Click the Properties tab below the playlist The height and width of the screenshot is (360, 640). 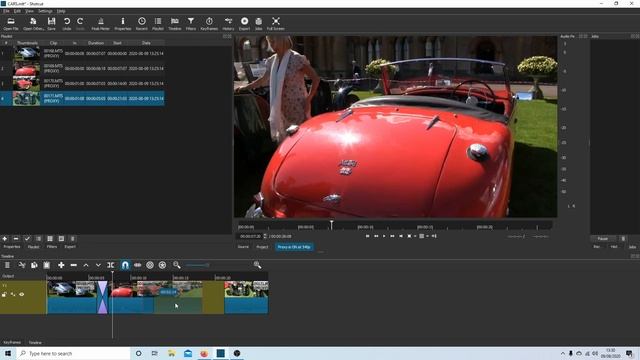[x=12, y=247]
